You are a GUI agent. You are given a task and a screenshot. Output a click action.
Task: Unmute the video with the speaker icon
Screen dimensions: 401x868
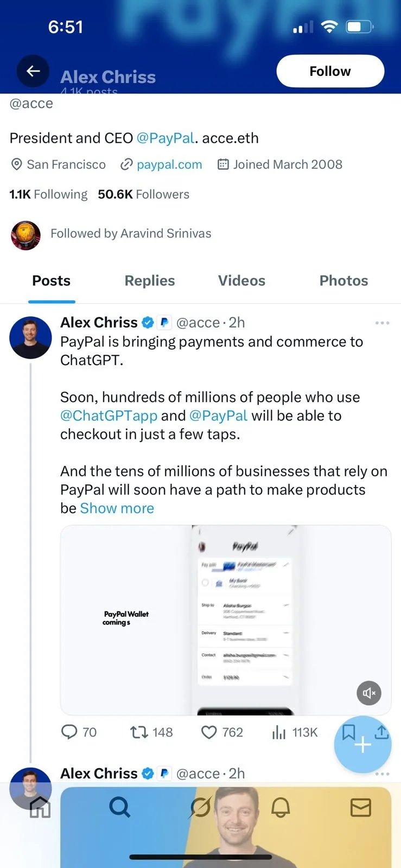[369, 693]
